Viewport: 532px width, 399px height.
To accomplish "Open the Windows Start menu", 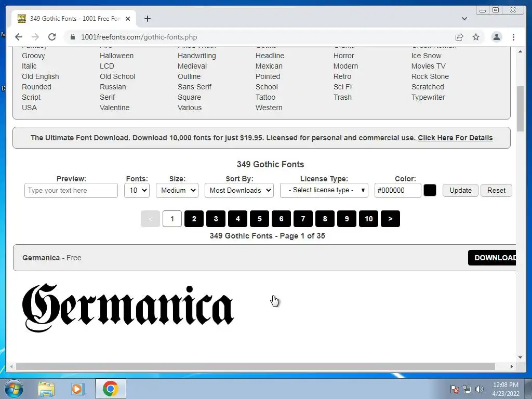I will (x=14, y=389).
